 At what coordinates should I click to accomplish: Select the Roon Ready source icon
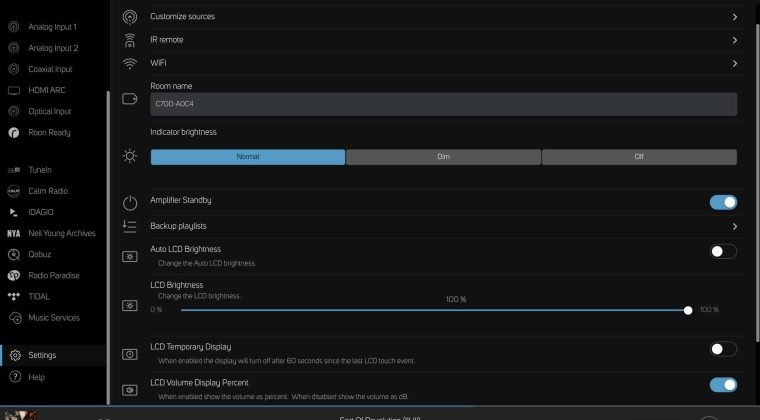click(x=14, y=132)
